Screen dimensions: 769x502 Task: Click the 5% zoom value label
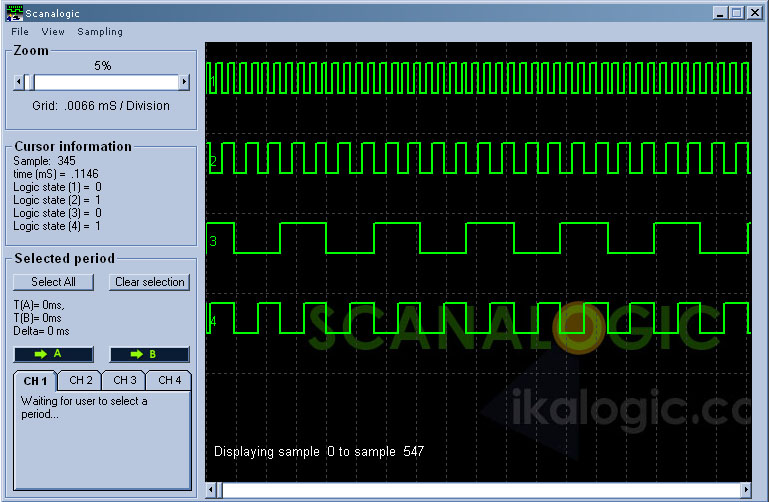103,66
